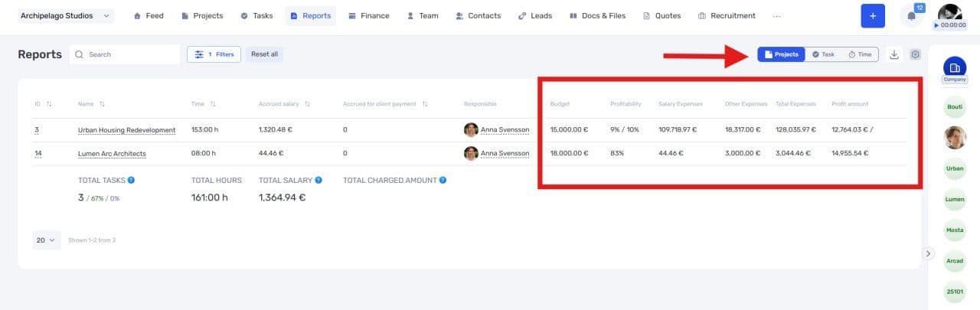The image size is (980, 310).
Task: Open Urban Housing Redevelopment project
Action: (x=126, y=130)
